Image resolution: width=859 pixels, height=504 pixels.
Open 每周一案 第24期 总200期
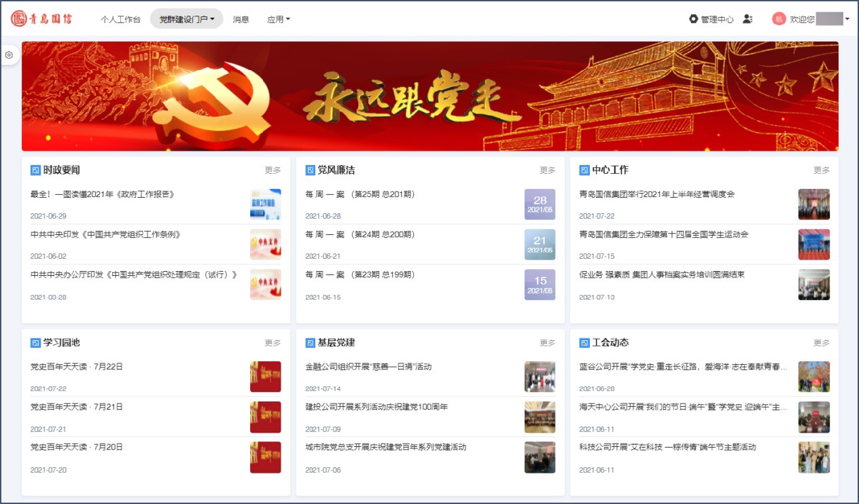tap(360, 234)
